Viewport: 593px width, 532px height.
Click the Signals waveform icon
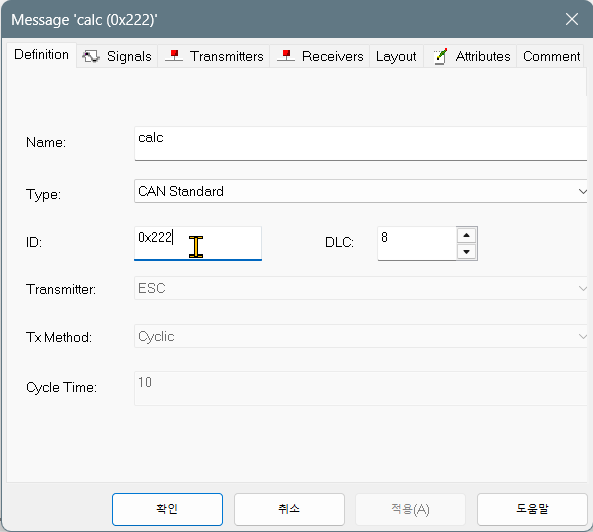pos(91,56)
